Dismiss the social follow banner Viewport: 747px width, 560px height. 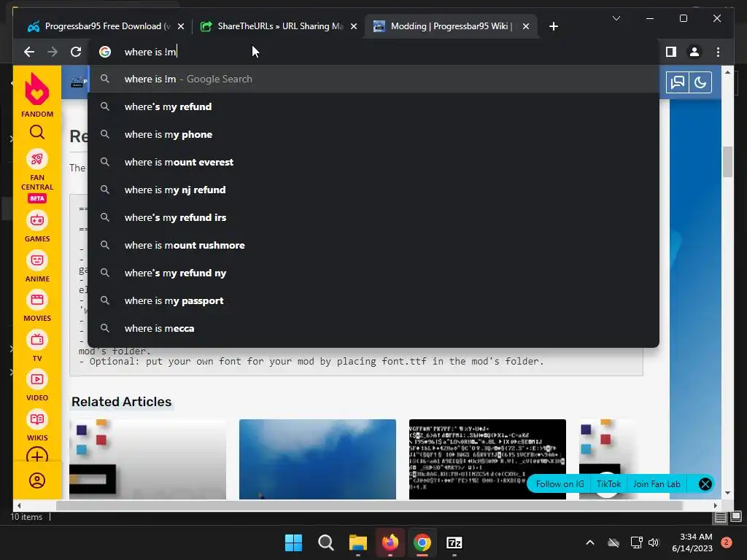[705, 484]
